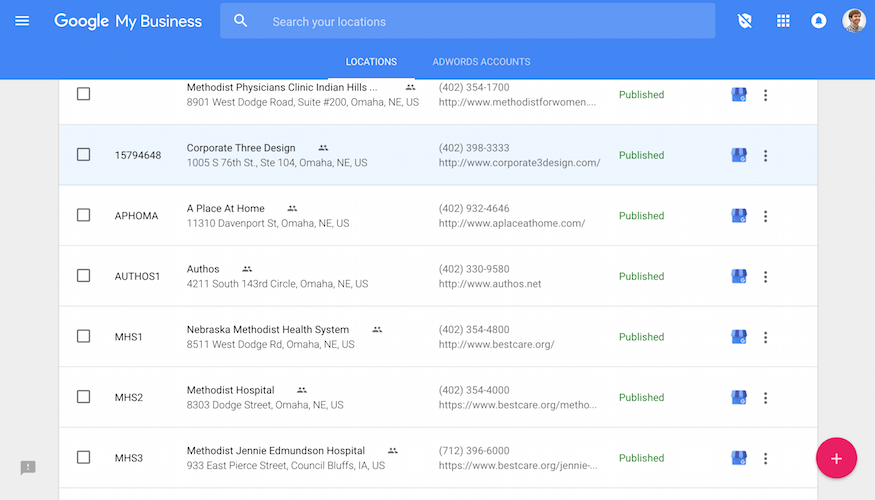Open more options for Methodist Hospital row

tap(766, 397)
